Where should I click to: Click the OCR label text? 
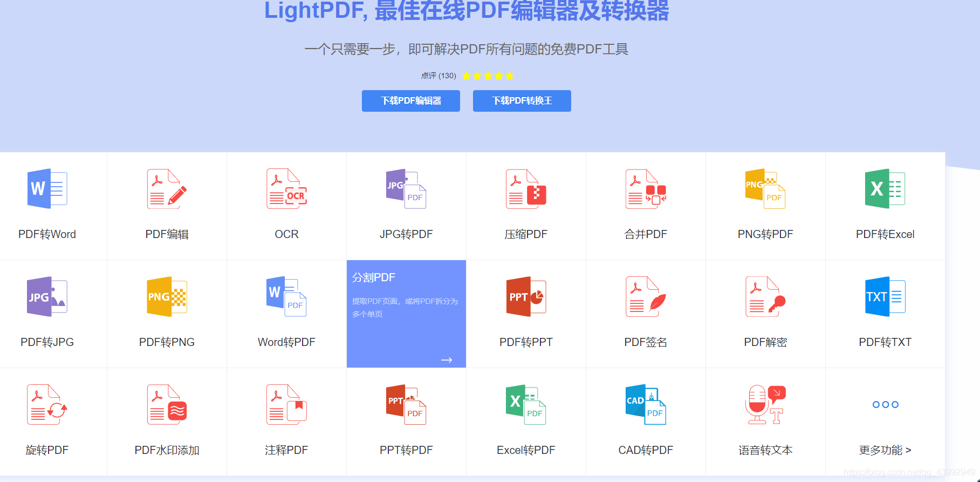[286, 234]
